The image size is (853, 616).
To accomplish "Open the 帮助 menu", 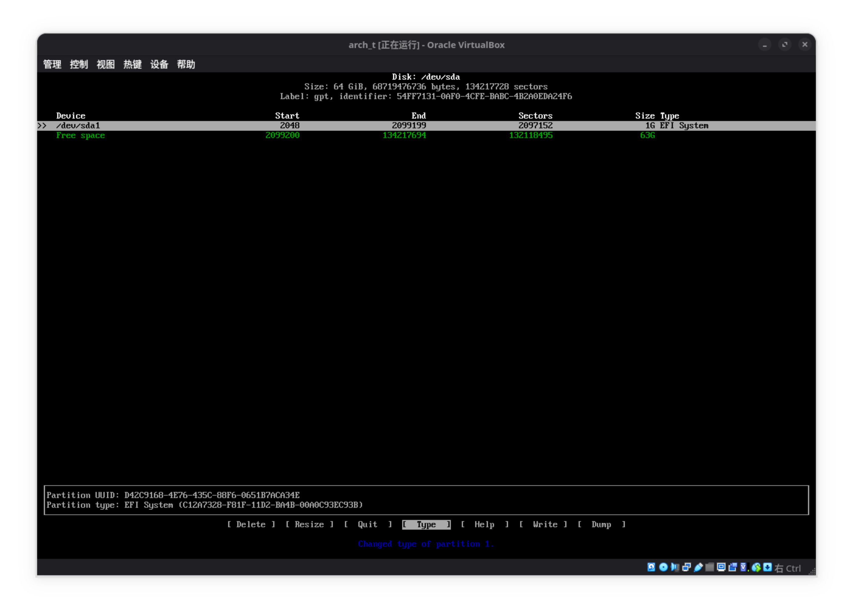I will [x=186, y=64].
